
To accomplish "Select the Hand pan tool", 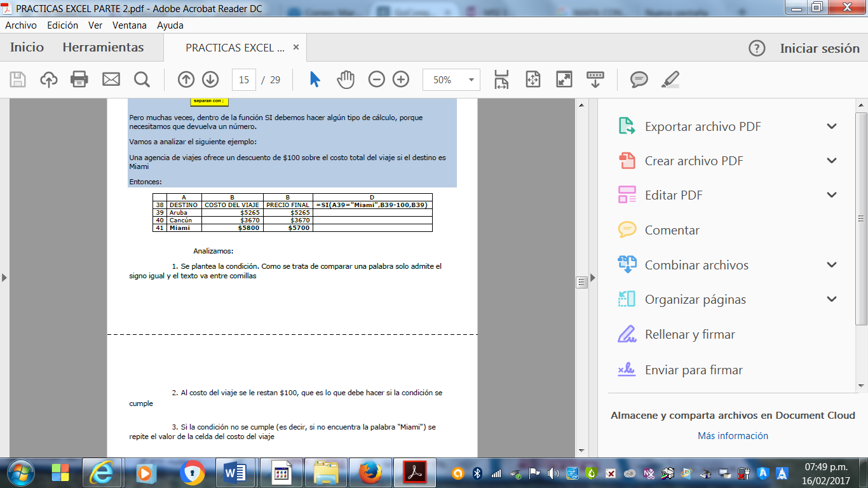I will click(x=345, y=79).
